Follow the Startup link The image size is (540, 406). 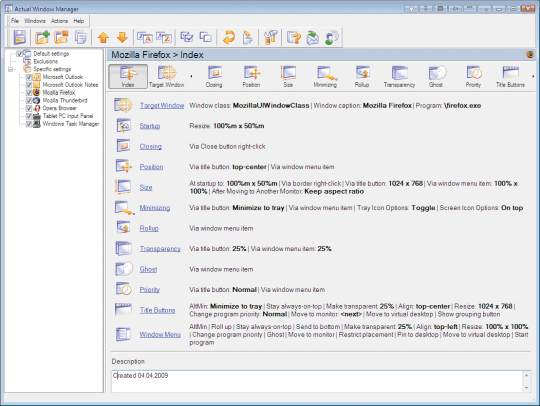pyautogui.click(x=150, y=126)
